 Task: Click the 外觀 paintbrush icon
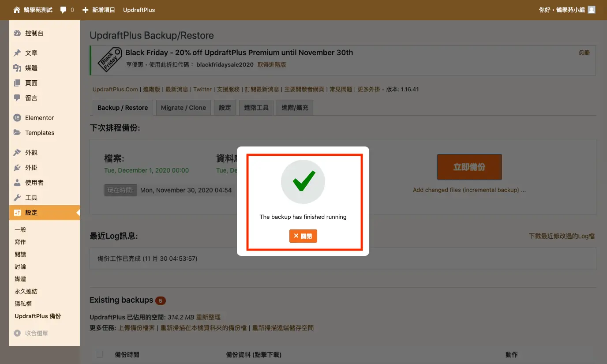[x=17, y=153]
